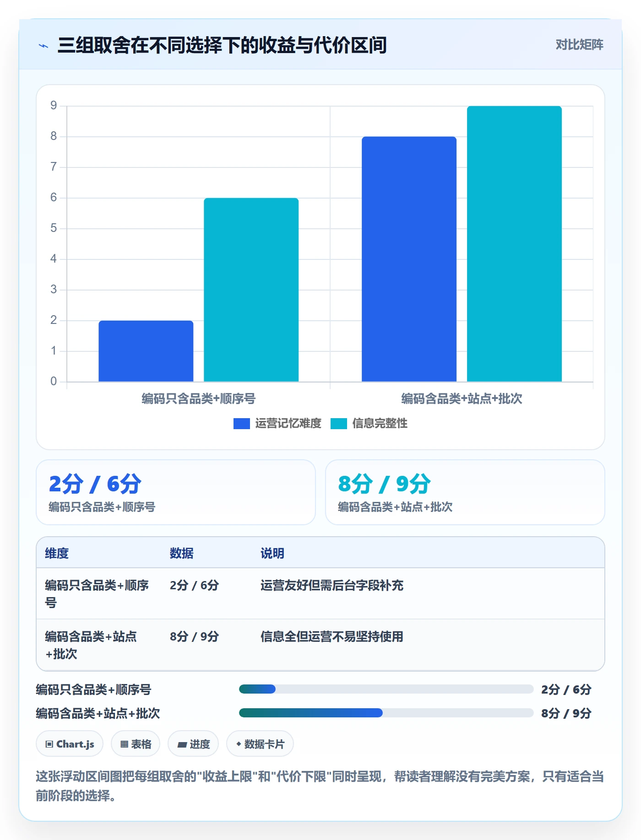
Task: Click the 运营记忆难度 legend text
Action: tap(288, 424)
